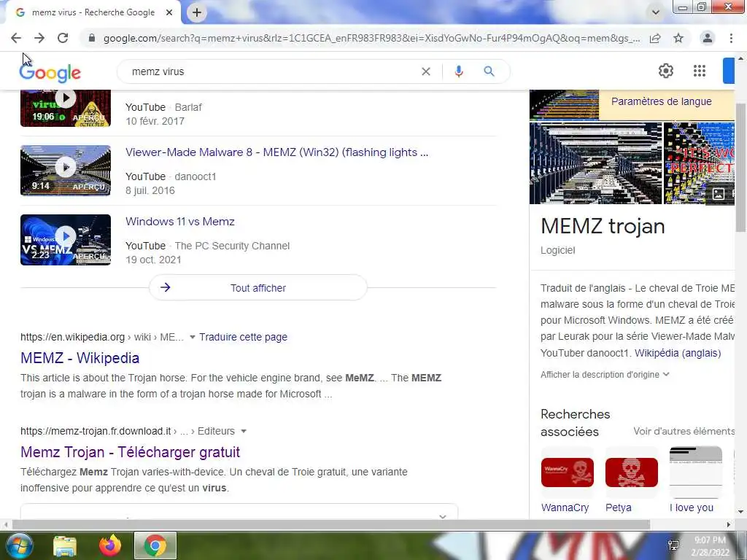Screen dimensions: 747x560
Task: Click the horizontal scrollbar thumb
Action: click(331, 524)
